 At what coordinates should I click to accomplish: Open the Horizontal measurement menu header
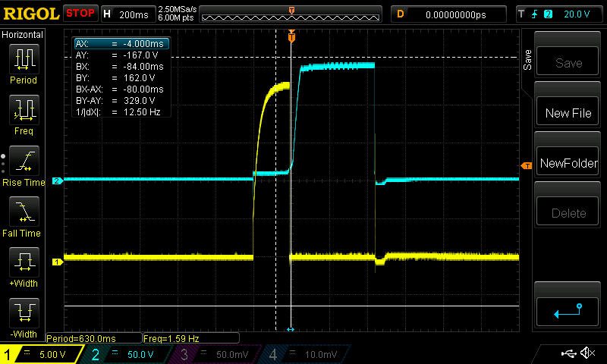pyautogui.click(x=23, y=35)
